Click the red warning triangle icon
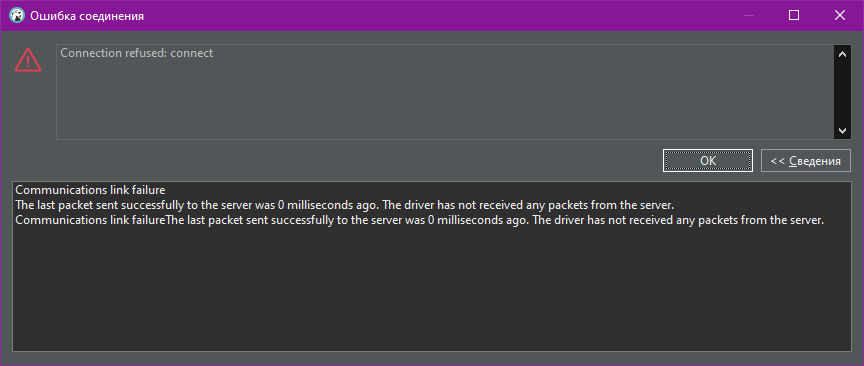 tap(28, 60)
